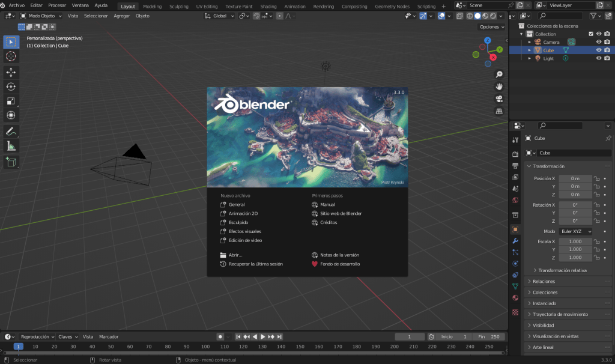Hide the Camera in viewport
The height and width of the screenshot is (364, 615).
(x=599, y=42)
